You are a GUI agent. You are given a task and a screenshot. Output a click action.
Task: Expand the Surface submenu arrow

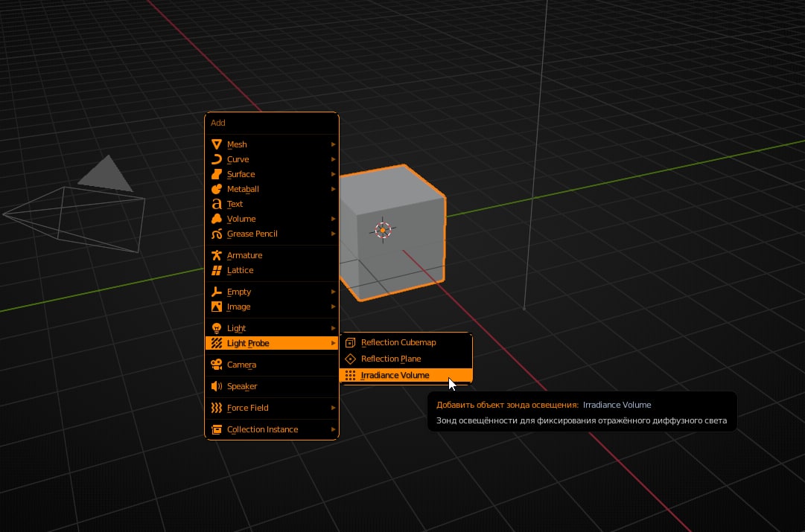(333, 174)
